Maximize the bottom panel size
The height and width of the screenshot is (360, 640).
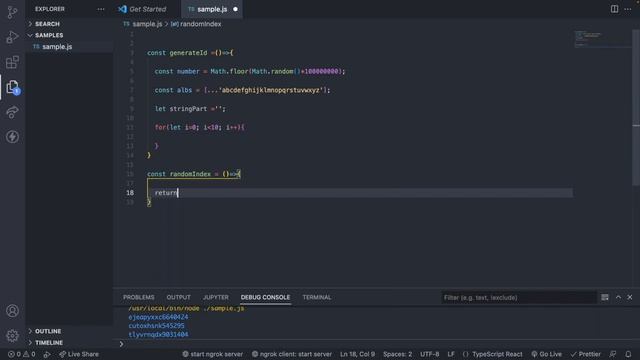[x=618, y=298]
